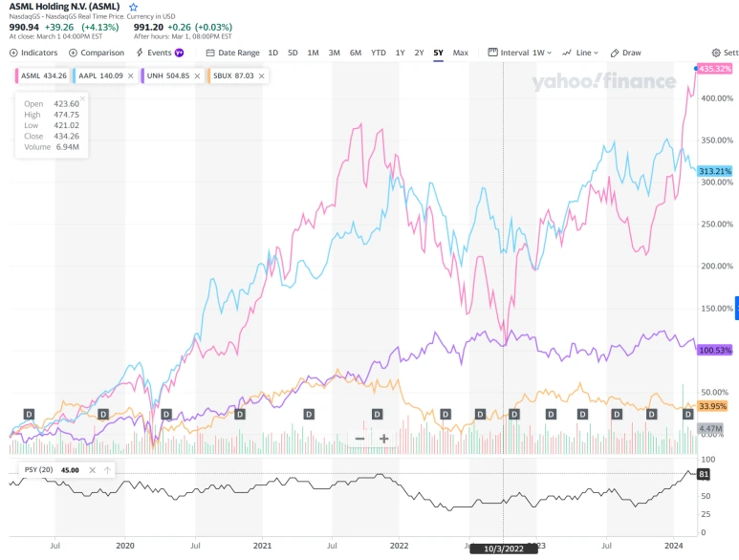
Task: Select the 3M time range
Action: click(x=335, y=53)
